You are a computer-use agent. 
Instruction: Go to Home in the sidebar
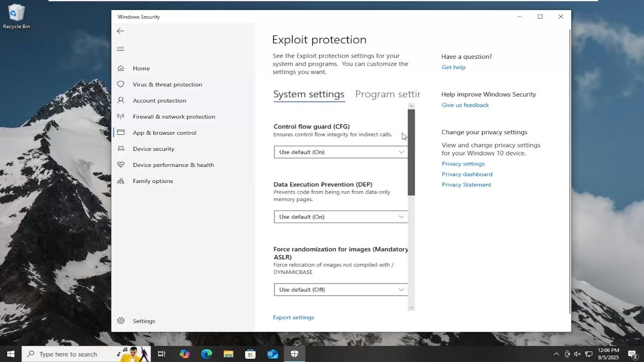183,68
